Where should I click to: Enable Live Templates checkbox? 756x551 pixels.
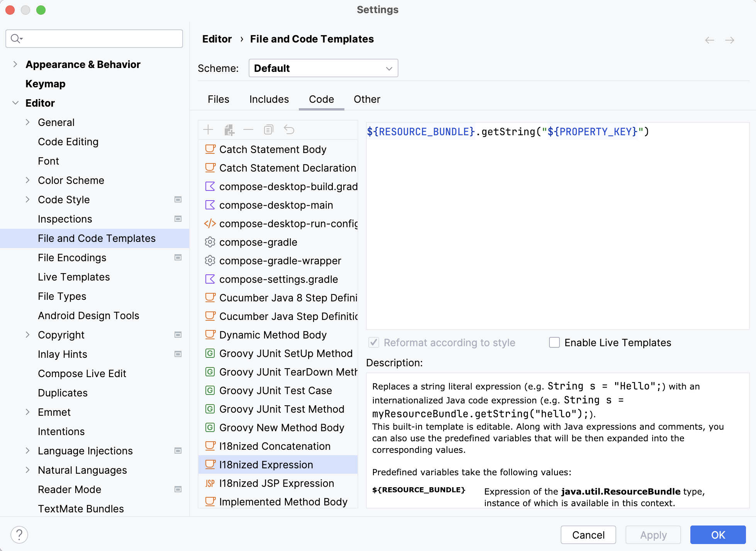(554, 342)
